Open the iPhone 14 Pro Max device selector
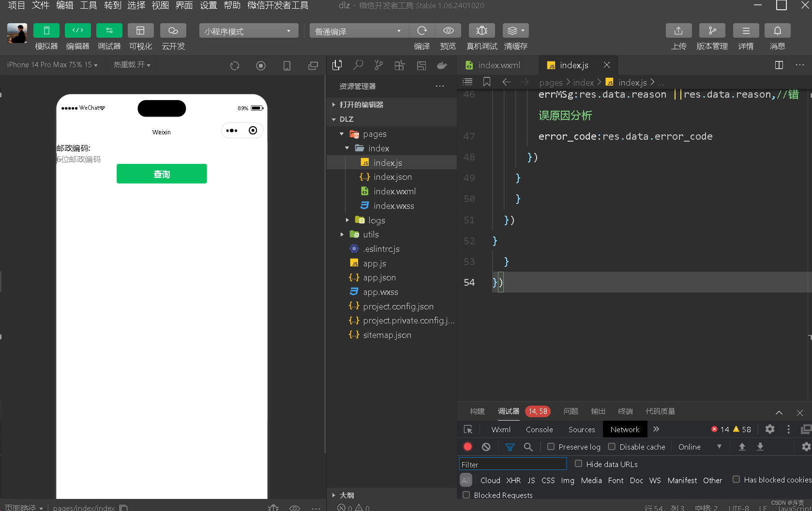812x511 pixels. pyautogui.click(x=51, y=64)
